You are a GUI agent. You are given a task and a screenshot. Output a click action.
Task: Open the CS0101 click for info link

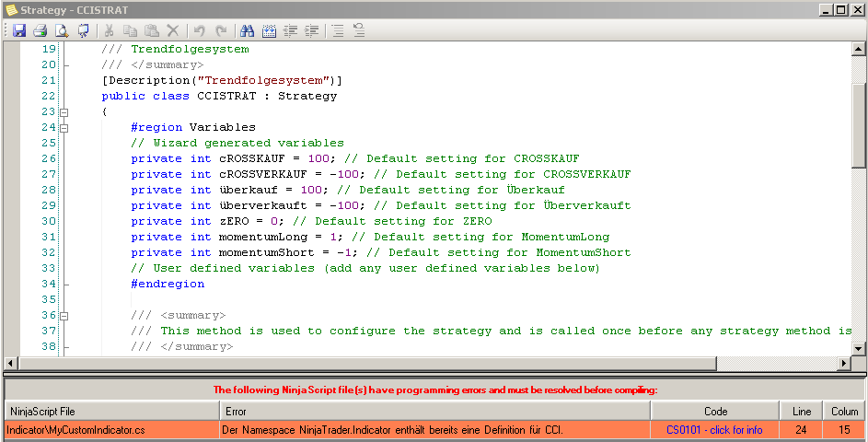(x=714, y=430)
